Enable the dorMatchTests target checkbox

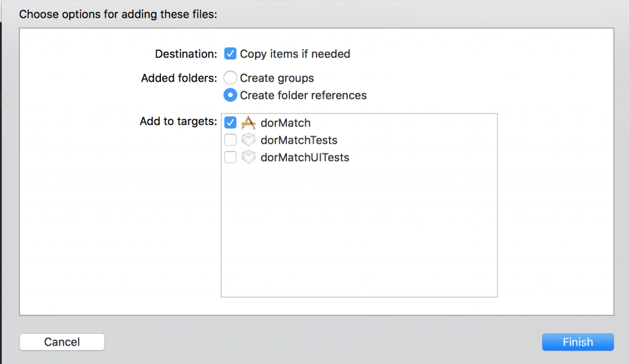pyautogui.click(x=230, y=140)
